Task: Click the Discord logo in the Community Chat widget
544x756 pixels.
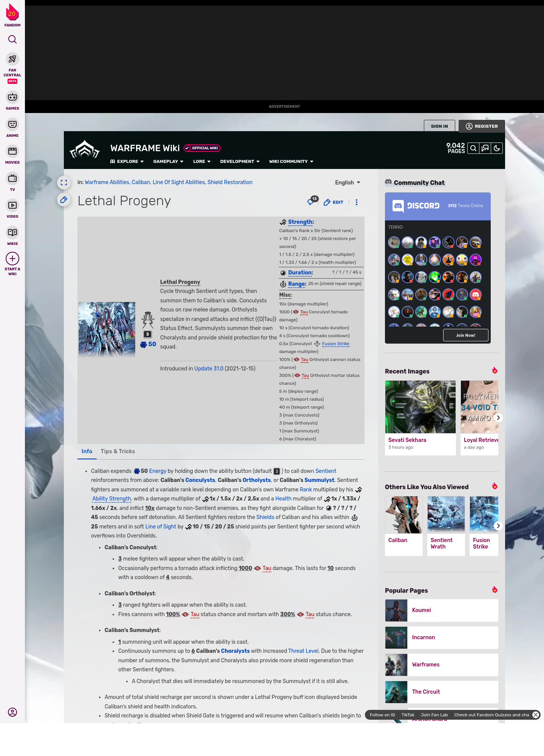Action: 416,206
